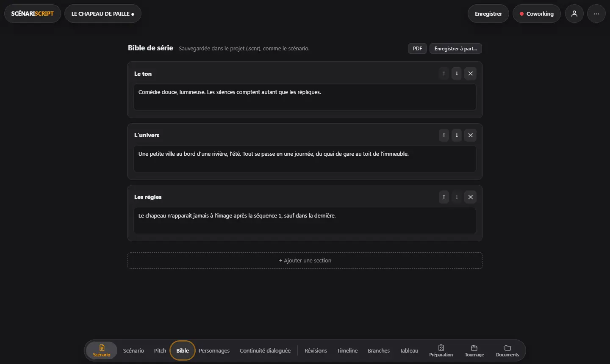
Task: Delete the 'Le ton' section
Action: [x=470, y=74]
